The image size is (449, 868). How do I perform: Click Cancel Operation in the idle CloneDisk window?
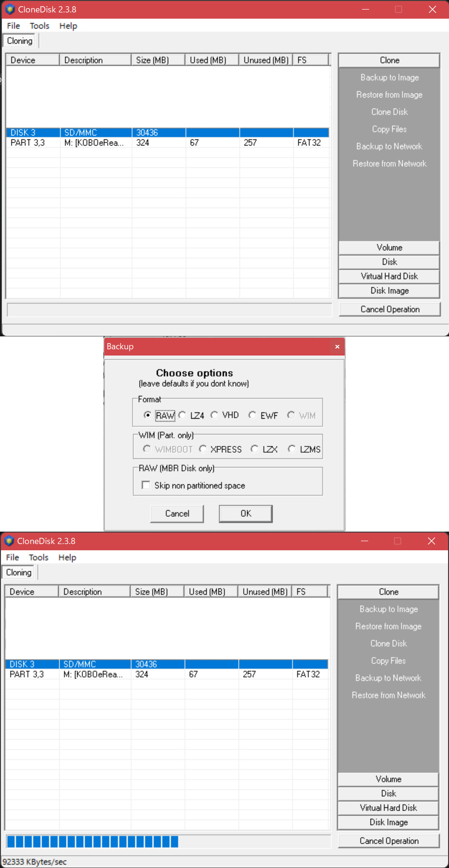(390, 309)
